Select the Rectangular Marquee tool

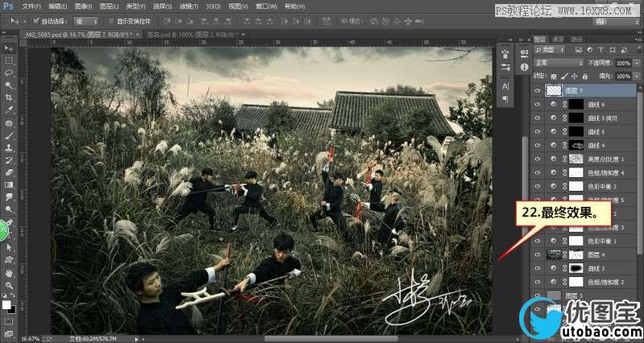(x=8, y=61)
